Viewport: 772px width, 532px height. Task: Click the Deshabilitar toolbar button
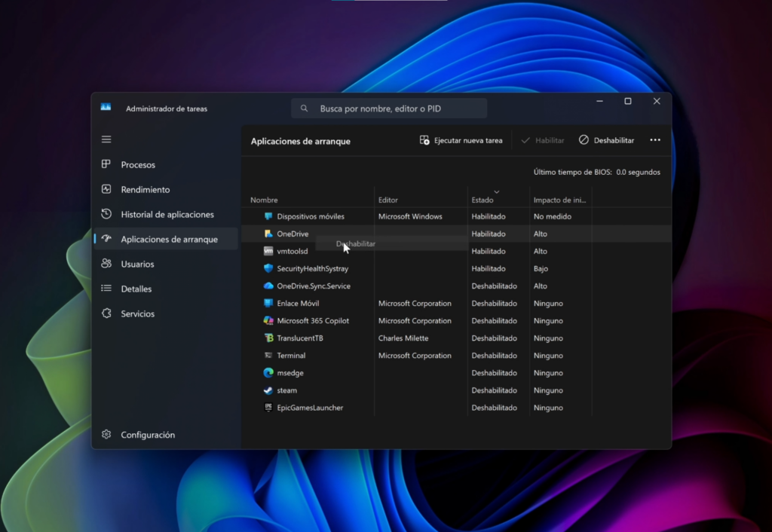tap(606, 139)
